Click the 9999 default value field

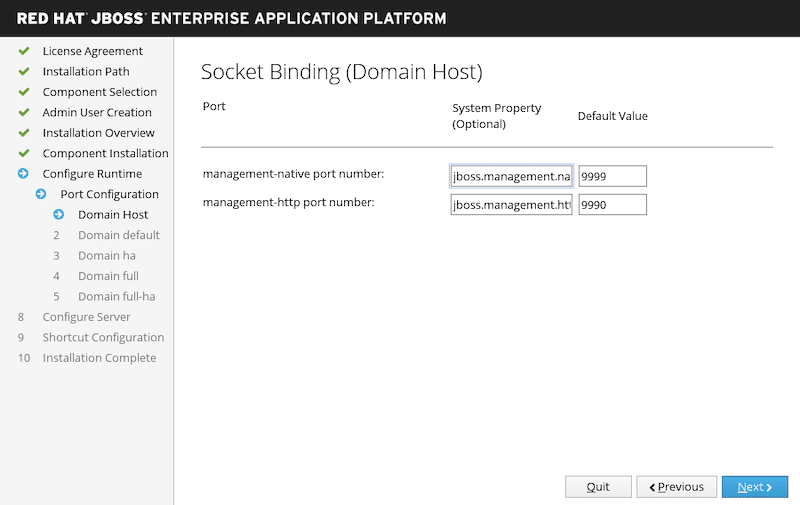(612, 176)
